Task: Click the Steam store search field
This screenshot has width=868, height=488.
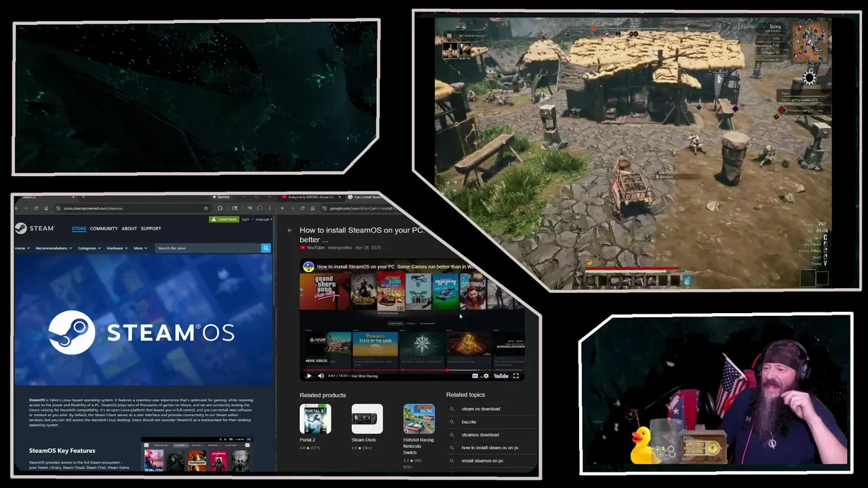Action: [208, 248]
